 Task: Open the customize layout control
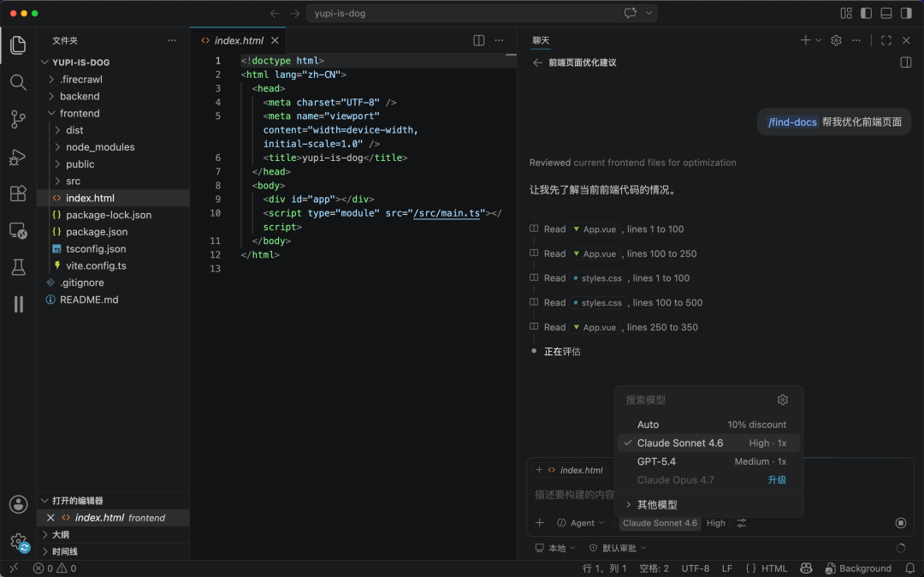tap(845, 13)
